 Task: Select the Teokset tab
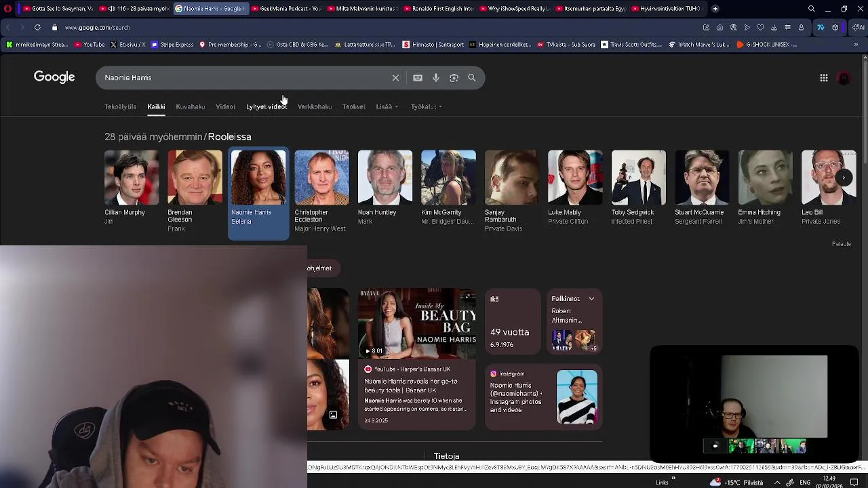(x=354, y=107)
